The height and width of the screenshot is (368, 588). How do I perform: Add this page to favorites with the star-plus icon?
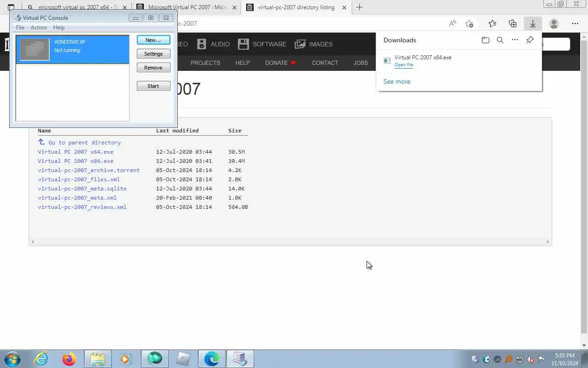(469, 23)
